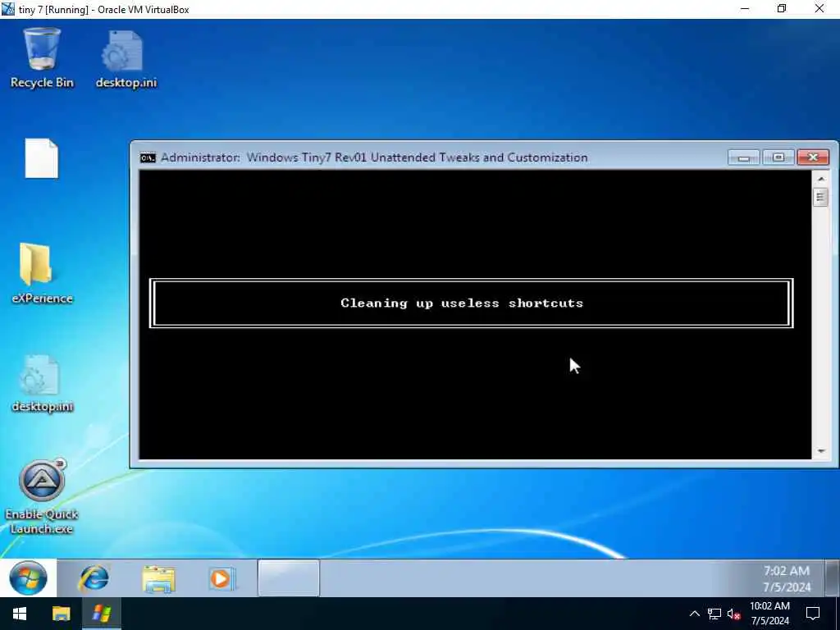Click the 'Cleaning up useless shortcuts' text
This screenshot has width=840, height=630.
[x=462, y=304]
